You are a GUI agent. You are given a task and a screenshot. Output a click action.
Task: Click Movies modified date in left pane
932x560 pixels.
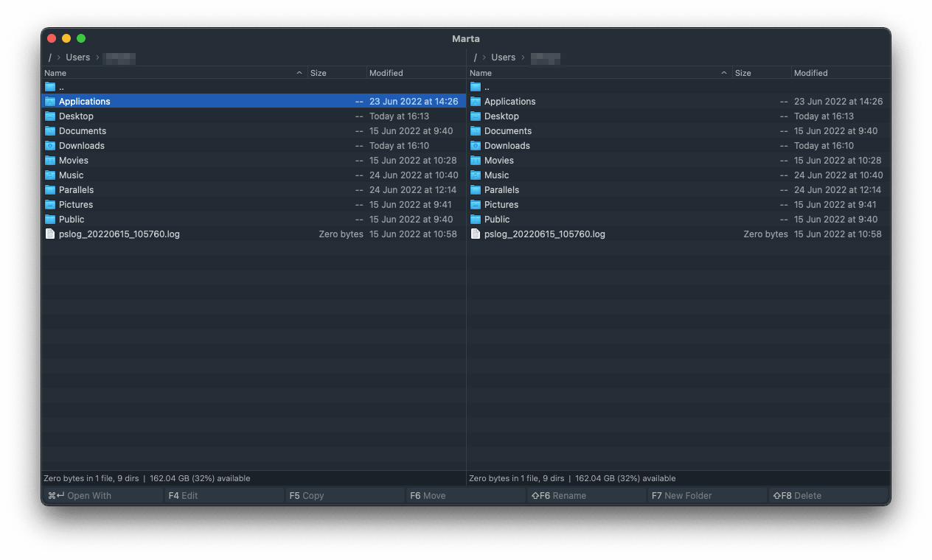tap(413, 161)
